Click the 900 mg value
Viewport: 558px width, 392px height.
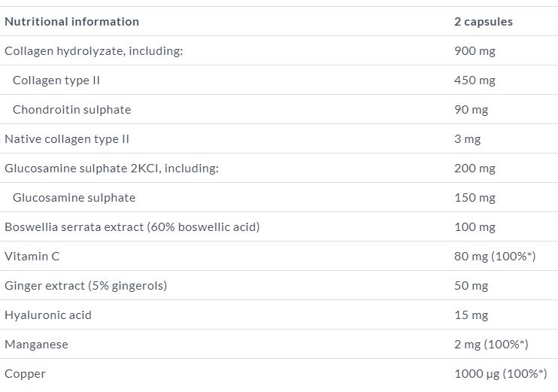(475, 51)
